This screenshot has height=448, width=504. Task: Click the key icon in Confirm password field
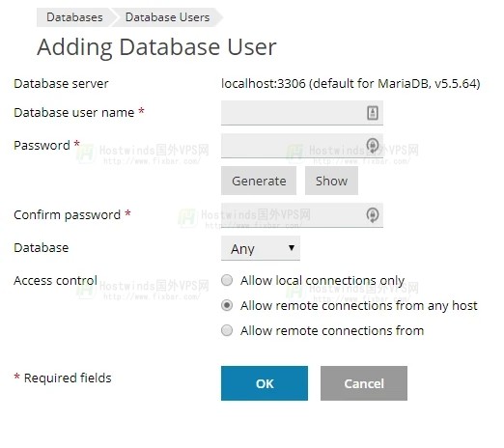[x=373, y=214]
